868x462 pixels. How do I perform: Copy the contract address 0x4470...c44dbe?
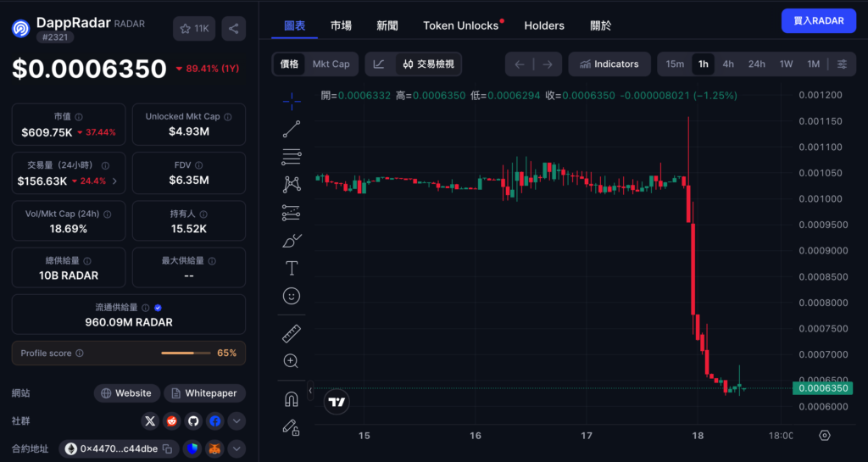pyautogui.click(x=168, y=448)
